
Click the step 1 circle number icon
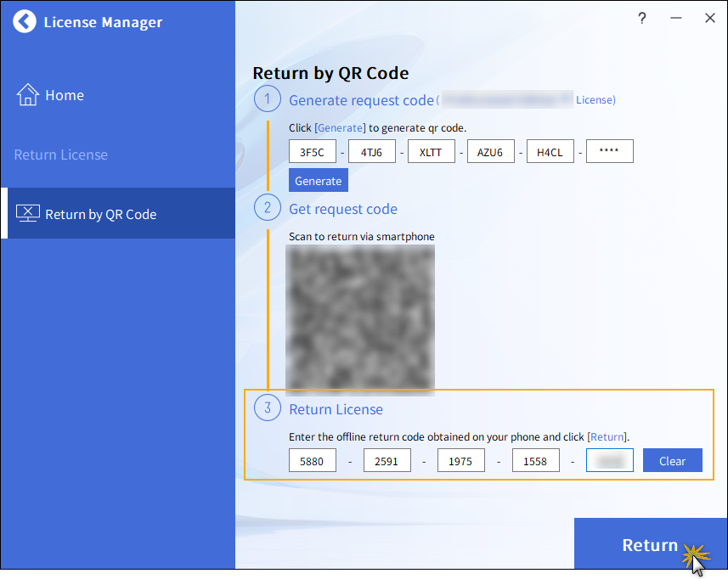click(268, 99)
